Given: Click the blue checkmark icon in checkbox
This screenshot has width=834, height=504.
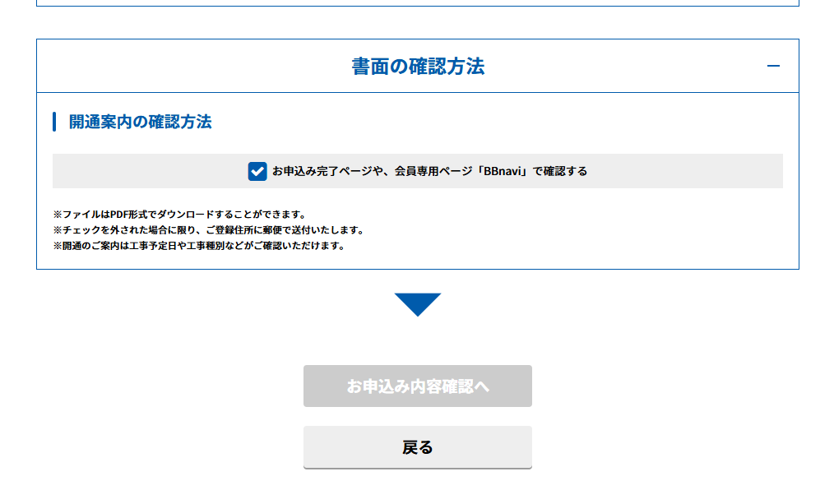Looking at the screenshot, I should pyautogui.click(x=257, y=171).
